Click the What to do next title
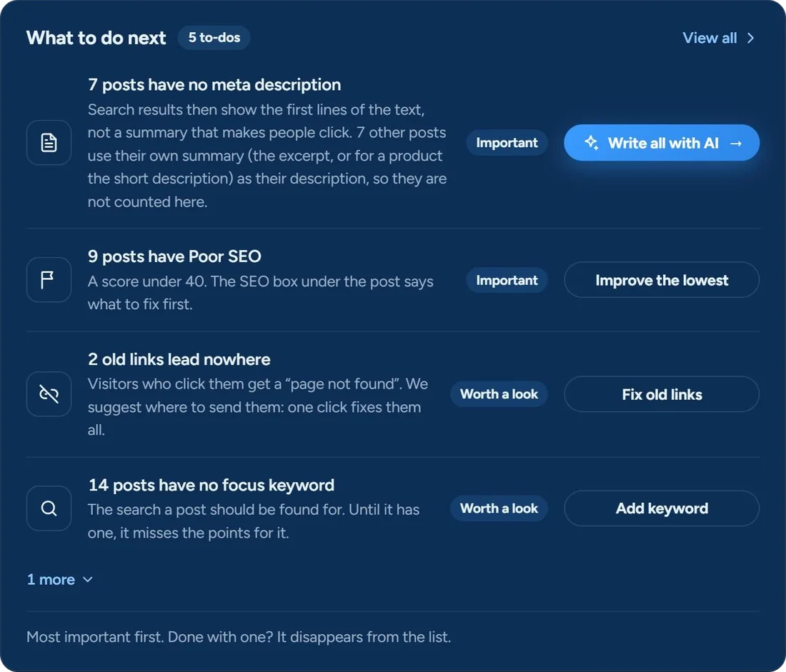 96,38
